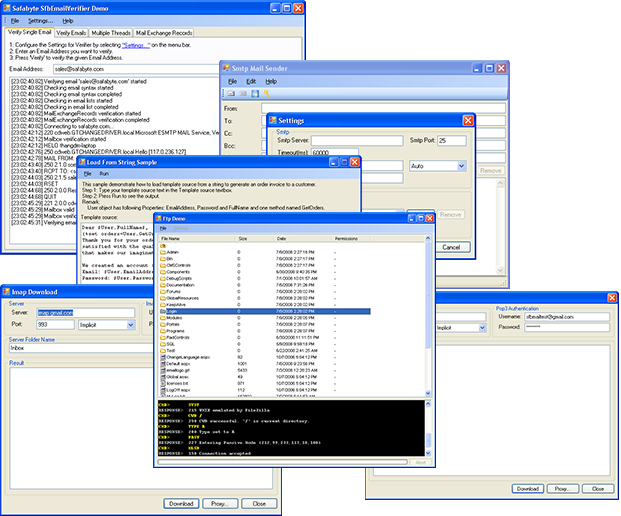
Task: Switch to the Verify Emails tab
Action: (x=71, y=33)
